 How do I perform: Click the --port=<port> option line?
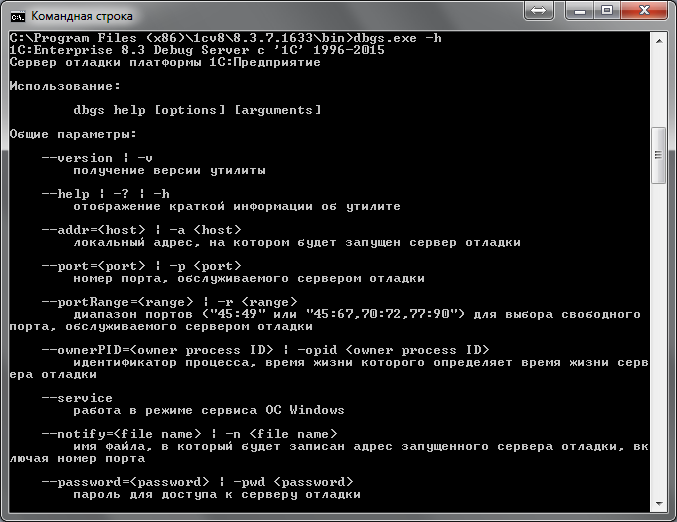tap(141, 266)
